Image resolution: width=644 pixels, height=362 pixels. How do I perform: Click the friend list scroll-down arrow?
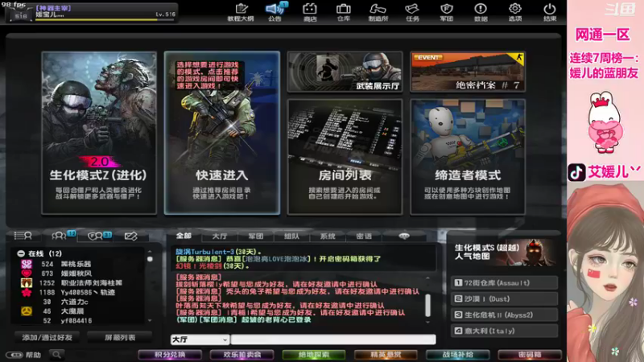[150, 320]
